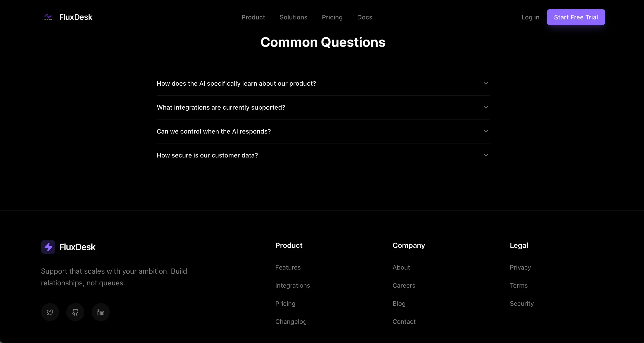Open the Twitter social icon
This screenshot has height=343, width=644.
coord(50,312)
